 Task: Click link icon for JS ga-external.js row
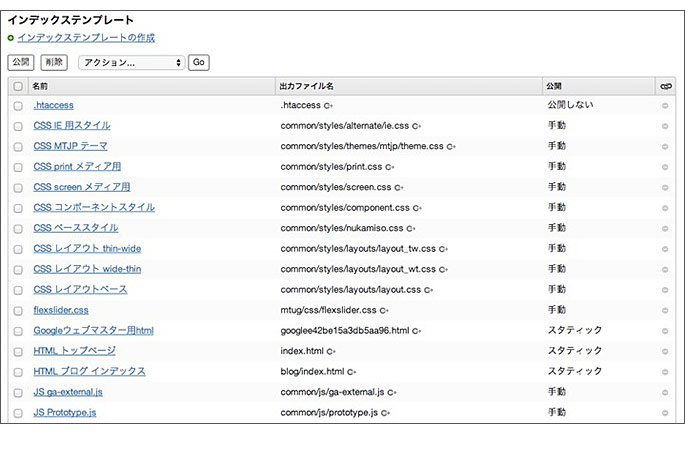pos(665,393)
